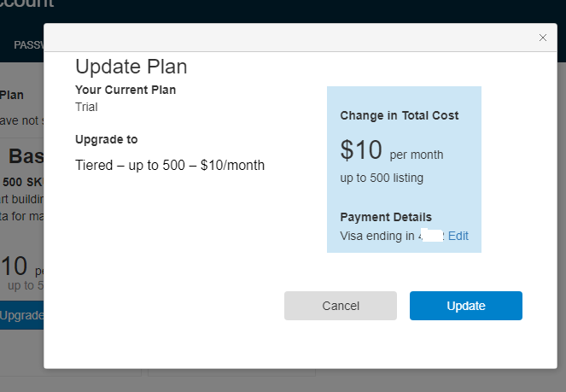Click the Account page heading behind the dialog
Screen dimensions: 566x392
34,7
